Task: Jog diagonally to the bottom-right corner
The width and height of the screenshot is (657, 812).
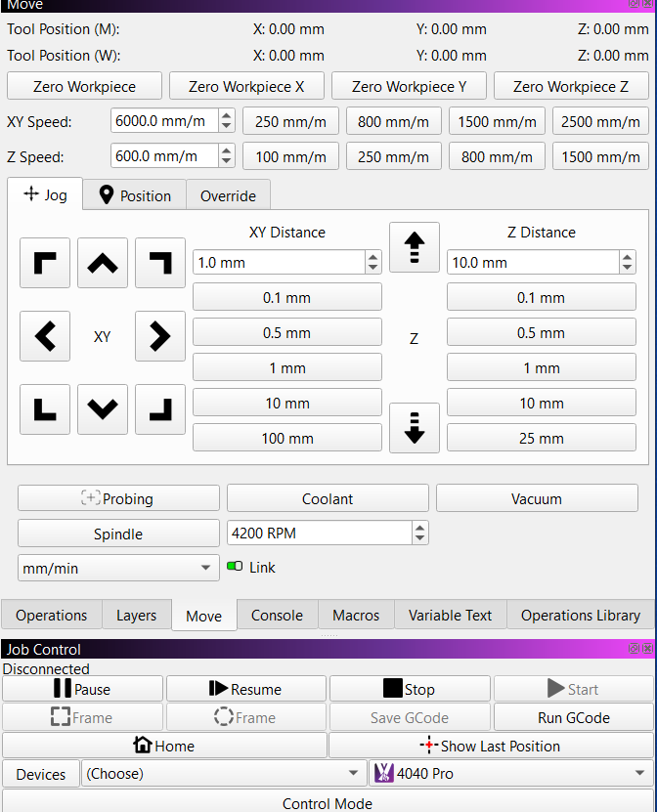Action: (160, 408)
